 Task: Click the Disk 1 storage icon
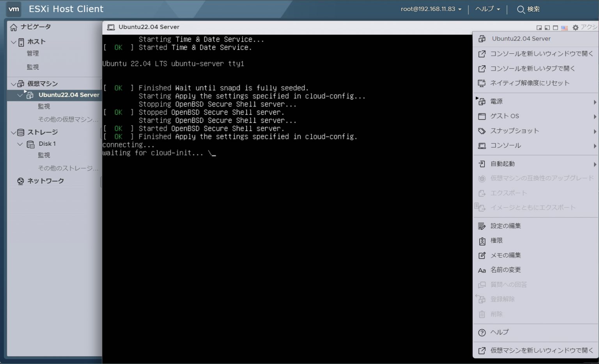[30, 144]
